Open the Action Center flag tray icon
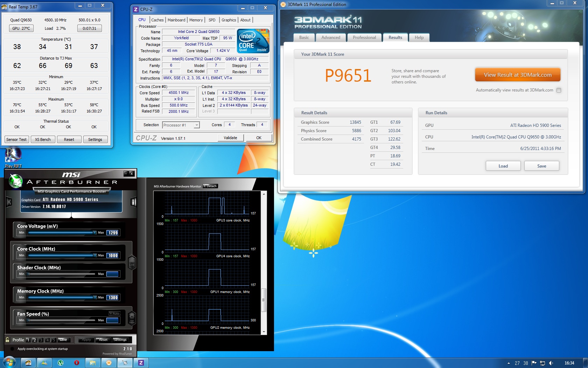 tap(534, 363)
